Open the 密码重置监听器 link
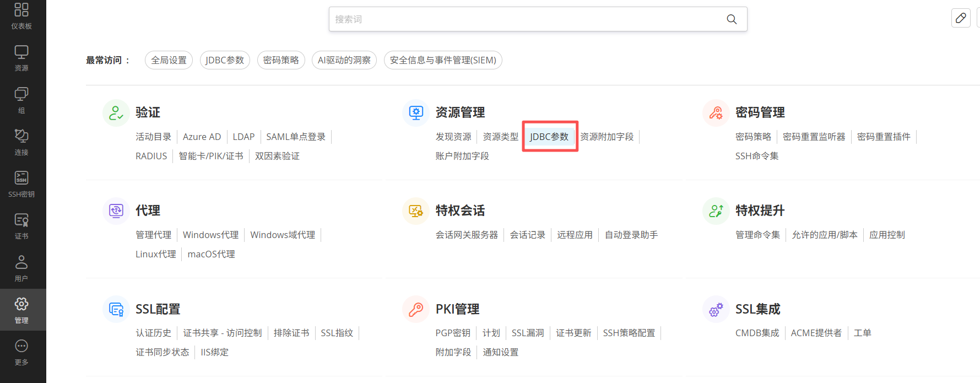The height and width of the screenshot is (383, 980). (814, 137)
